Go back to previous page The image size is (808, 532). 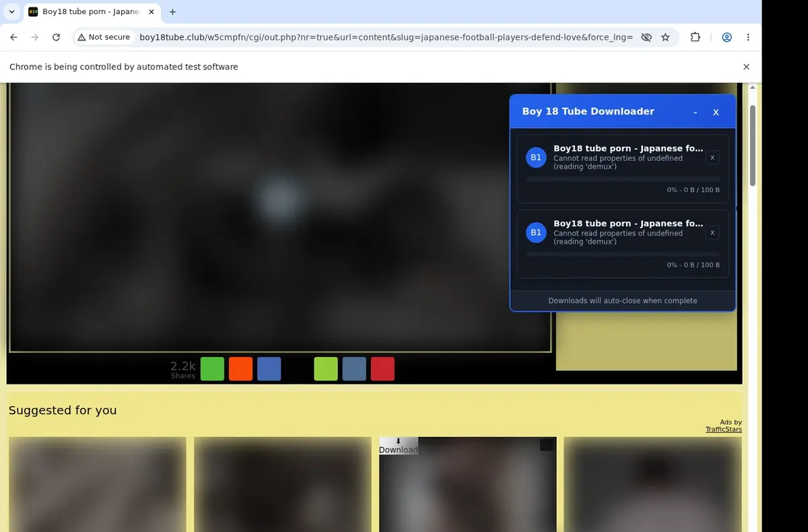tap(13, 37)
